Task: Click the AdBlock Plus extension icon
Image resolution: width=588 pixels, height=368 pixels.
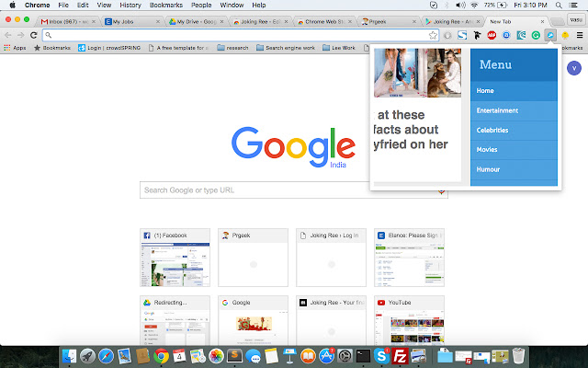Action: (x=492, y=35)
